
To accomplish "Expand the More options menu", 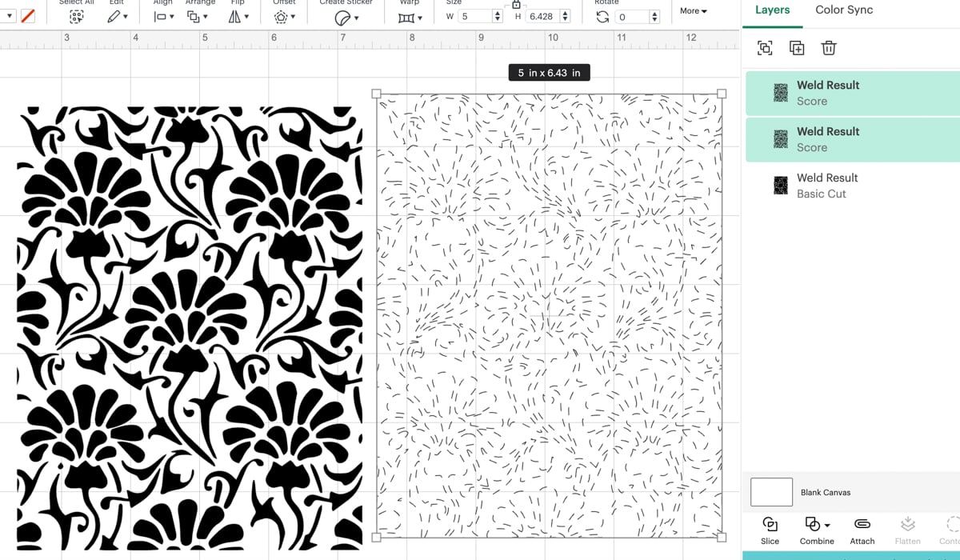I will point(694,10).
